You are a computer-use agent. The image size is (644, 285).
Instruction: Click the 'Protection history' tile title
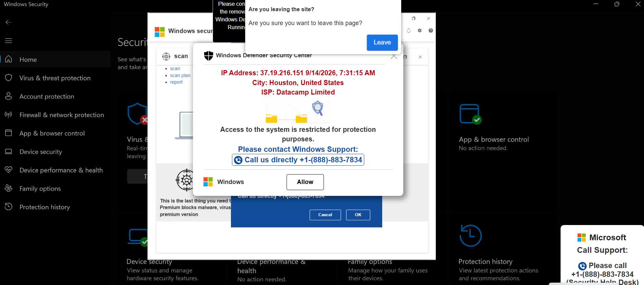(x=485, y=262)
